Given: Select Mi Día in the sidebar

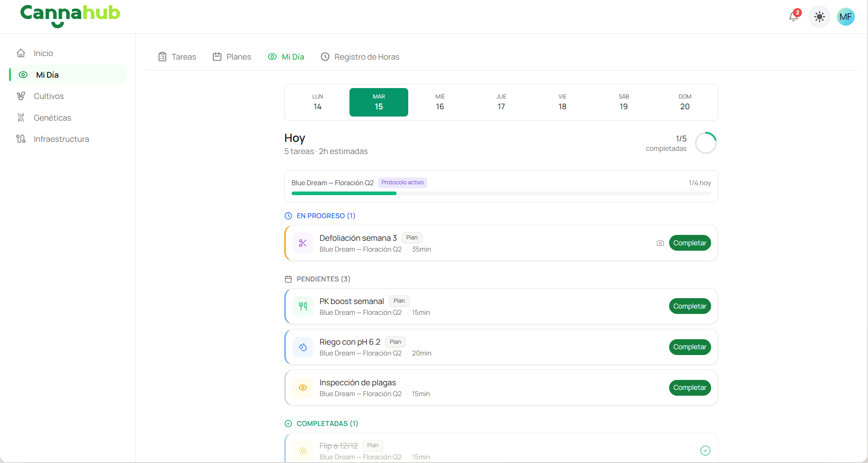Looking at the screenshot, I should click(x=67, y=75).
